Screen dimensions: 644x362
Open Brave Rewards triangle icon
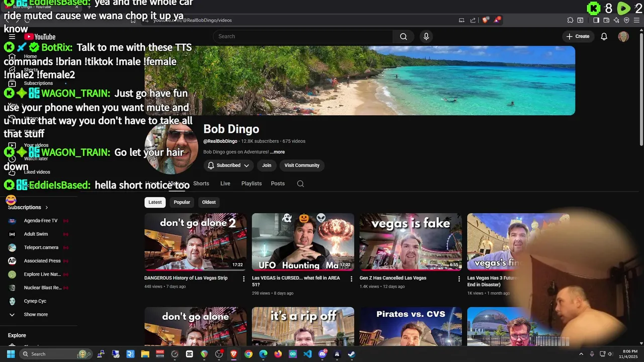pos(498,20)
